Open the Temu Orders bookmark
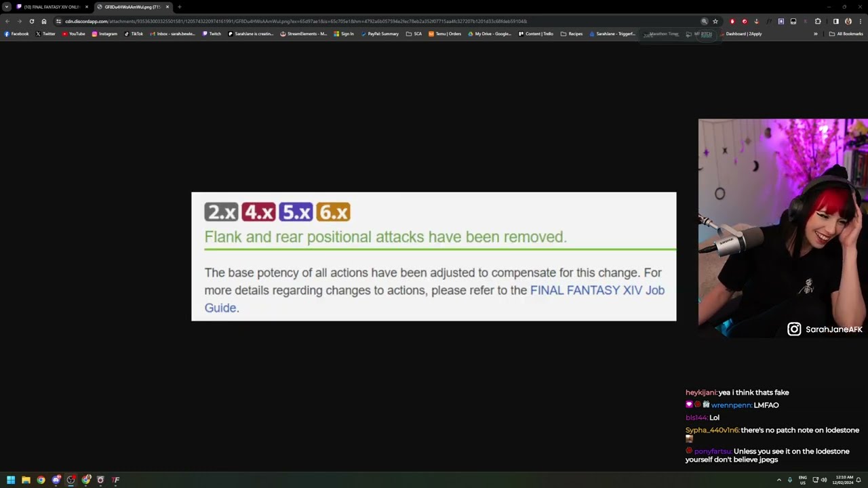Viewport: 868px width, 488px height. coord(445,34)
